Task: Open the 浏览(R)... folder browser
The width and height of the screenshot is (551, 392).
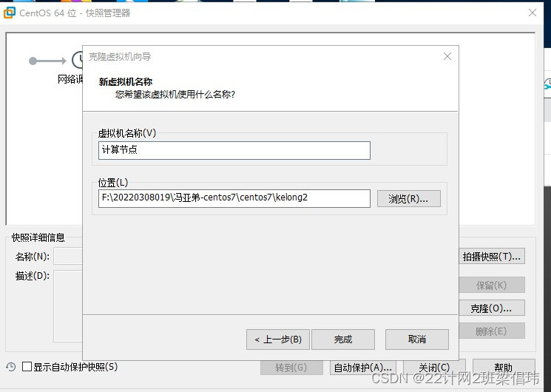Action: [409, 199]
